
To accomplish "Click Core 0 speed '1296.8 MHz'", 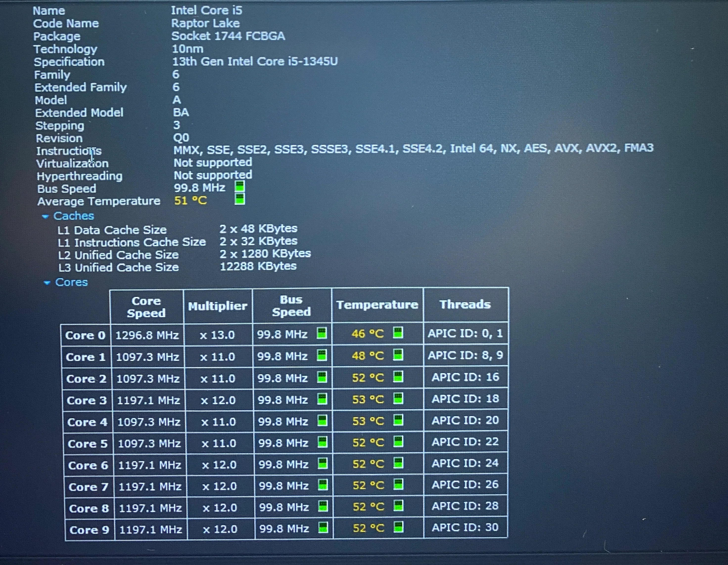I will click(x=147, y=335).
